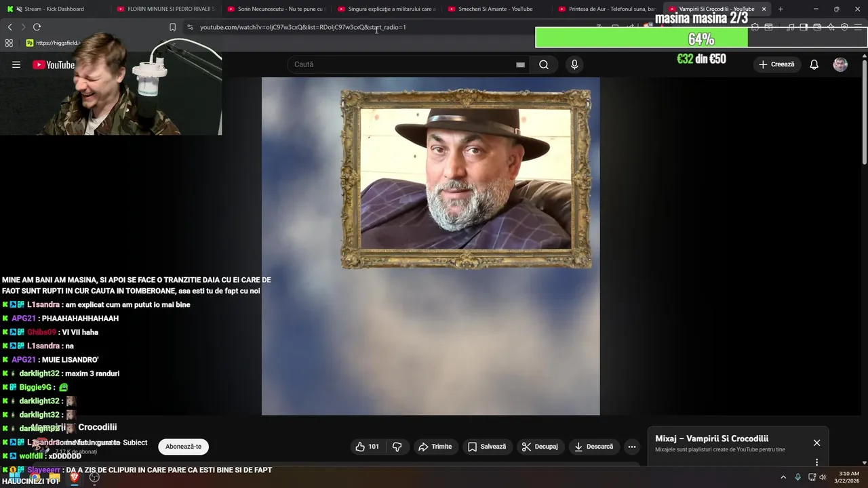
Task: Switch to the Stream - Kick Dashboard tab
Action: [x=54, y=9]
